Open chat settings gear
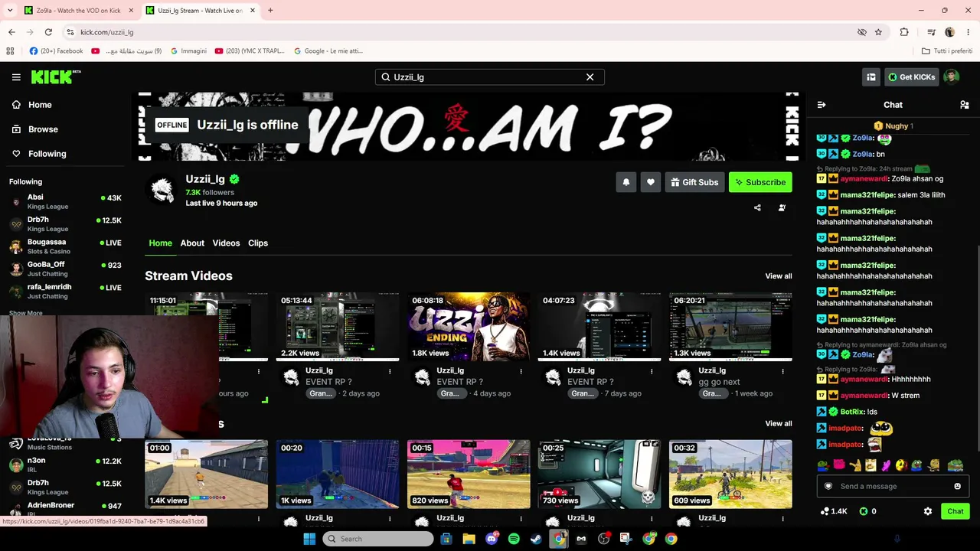 [928, 511]
